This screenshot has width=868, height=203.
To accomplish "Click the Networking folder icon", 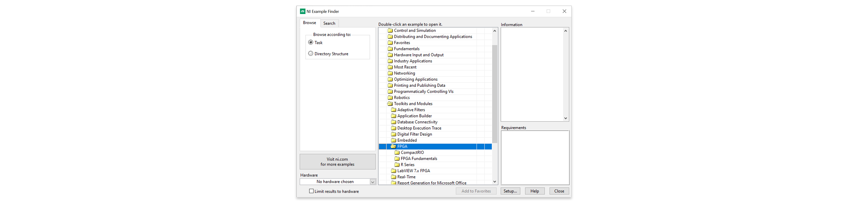I will pos(390,73).
